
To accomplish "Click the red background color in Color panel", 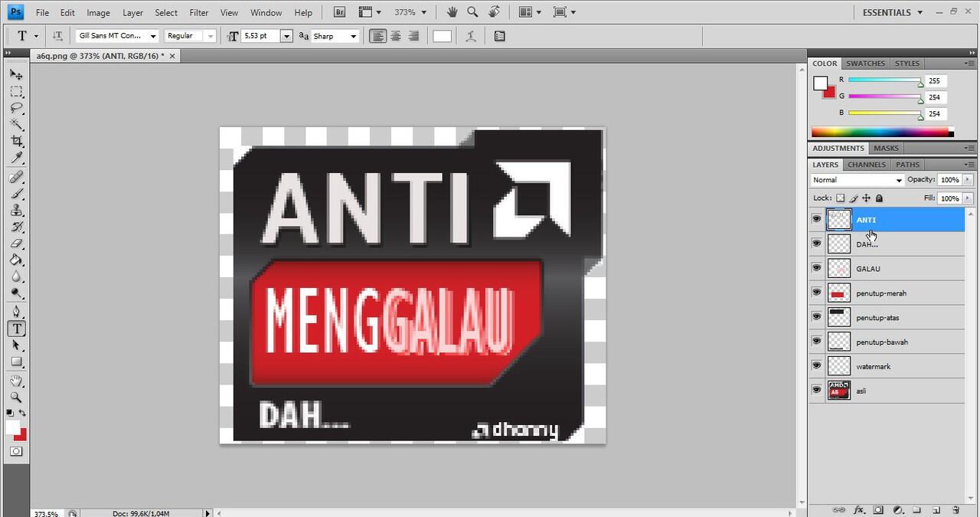I will (x=831, y=93).
